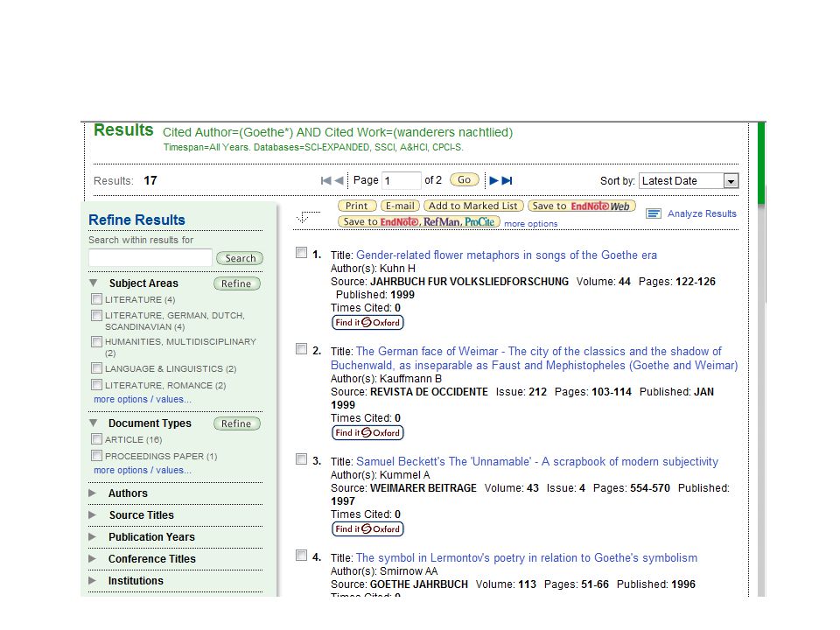
Task: Open more options link beside save buttons
Action: [531, 223]
